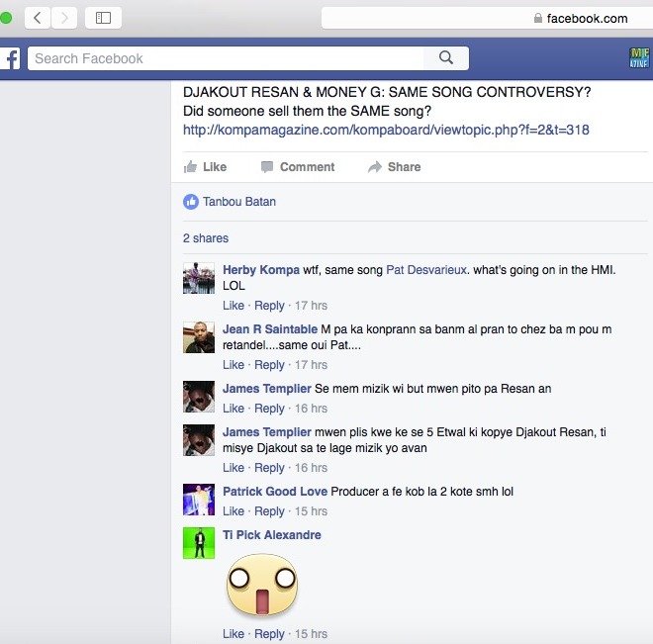Click James Templier's avatar beside 'Se mem mizik'
Viewport: 653px width, 644px height.
point(199,397)
